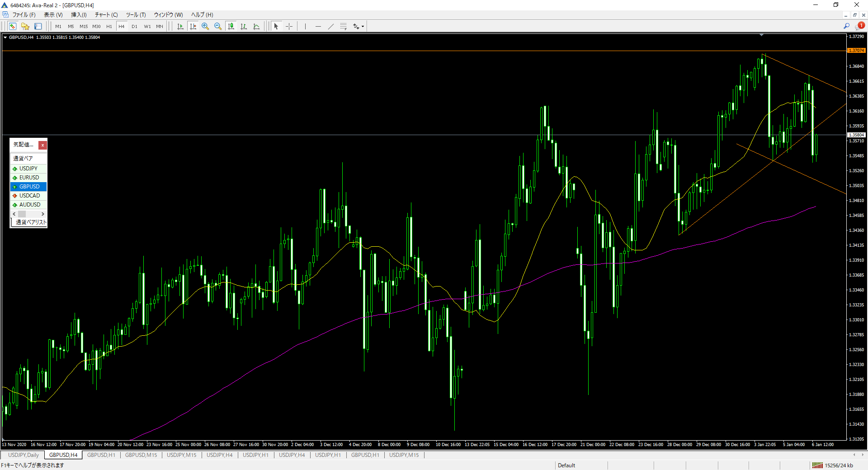Switch timeframe to MN

[x=160, y=26]
